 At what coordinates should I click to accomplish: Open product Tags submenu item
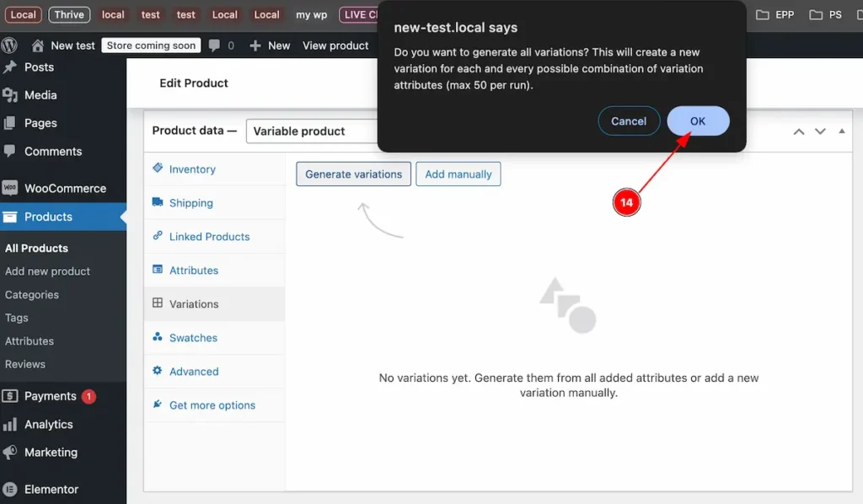tap(17, 318)
